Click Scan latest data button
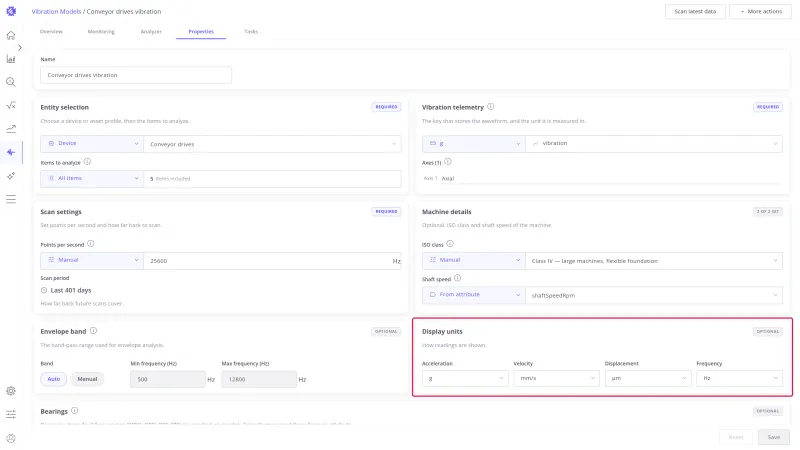Screen dimensions: 800x450 tap(695, 11)
